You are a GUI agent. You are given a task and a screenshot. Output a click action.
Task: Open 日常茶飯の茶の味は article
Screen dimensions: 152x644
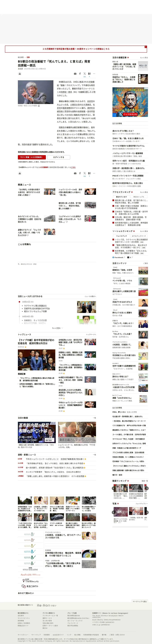coord(63,554)
